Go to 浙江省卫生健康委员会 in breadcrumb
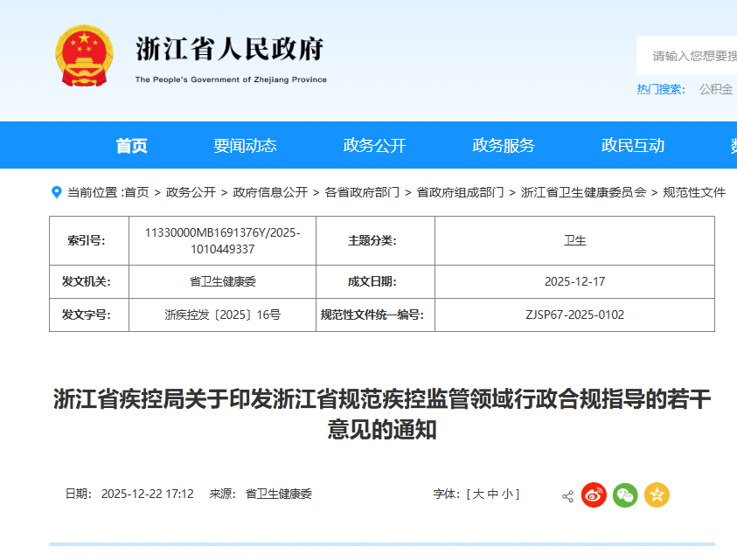This screenshot has height=560, width=737. (x=584, y=192)
